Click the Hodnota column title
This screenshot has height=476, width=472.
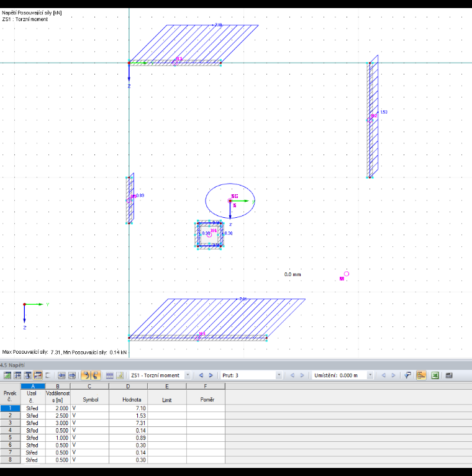[132, 400]
